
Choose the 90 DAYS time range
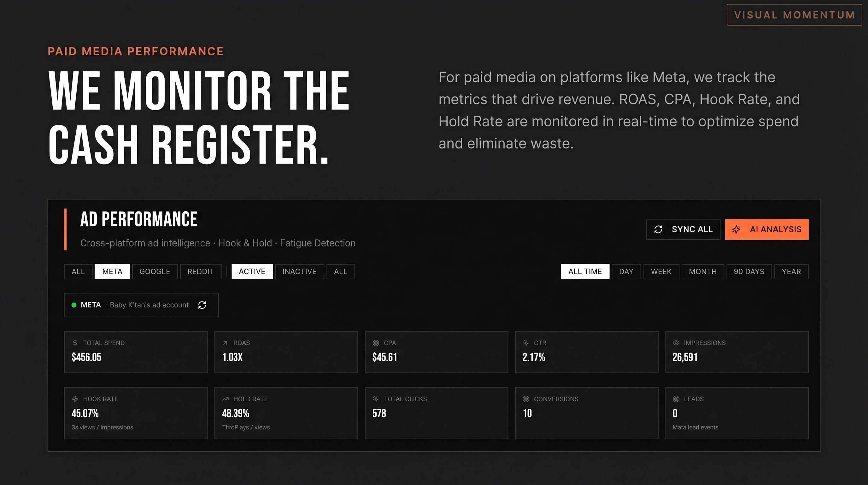749,272
